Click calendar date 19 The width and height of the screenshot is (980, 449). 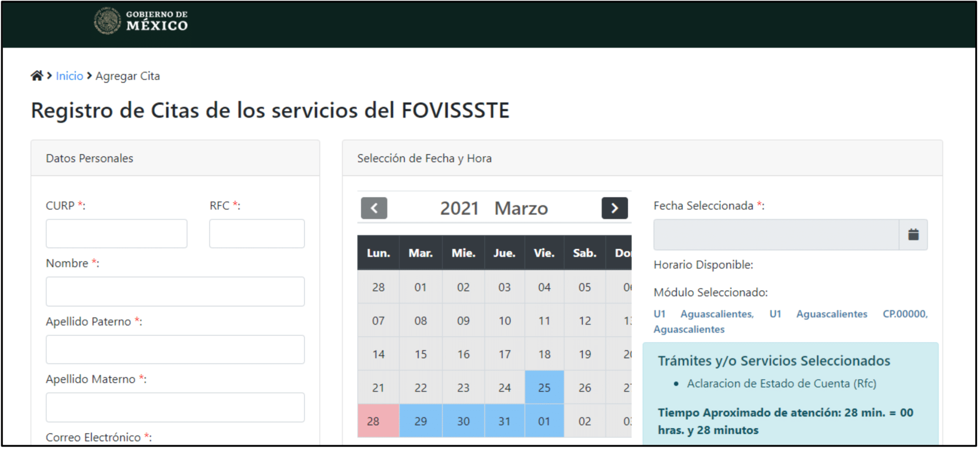(585, 354)
